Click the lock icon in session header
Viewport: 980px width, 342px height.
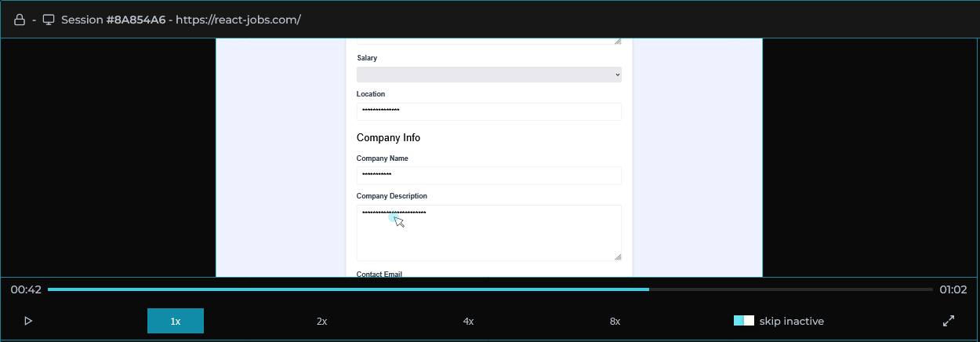(x=20, y=20)
